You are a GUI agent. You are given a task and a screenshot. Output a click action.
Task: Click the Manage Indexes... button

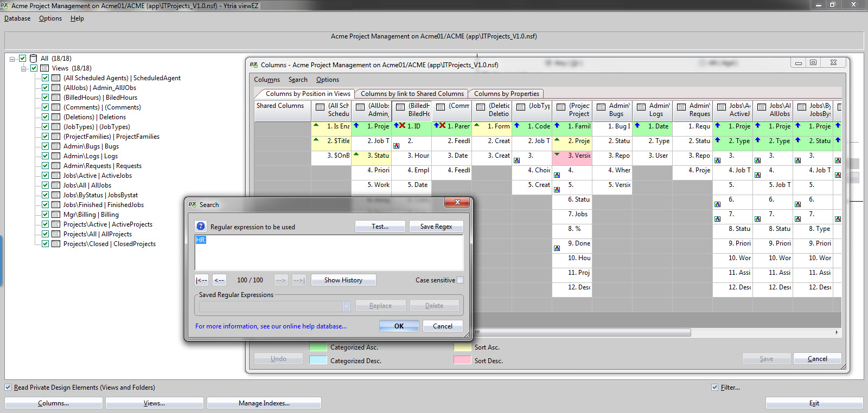click(x=264, y=403)
